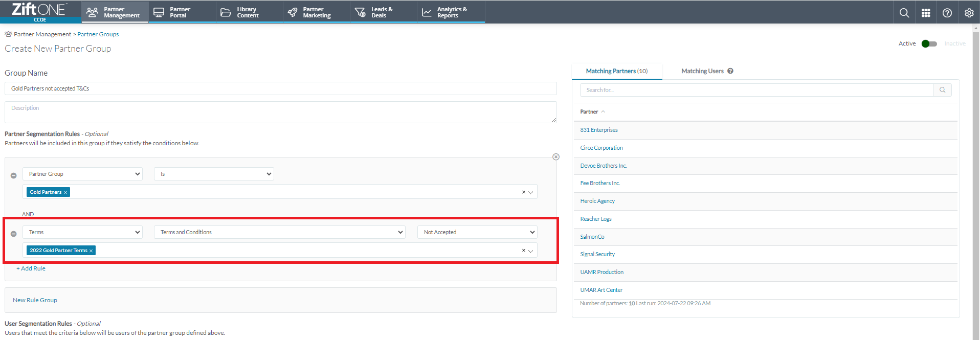Expand the Gold Partners value selector arrow

pos(531,192)
